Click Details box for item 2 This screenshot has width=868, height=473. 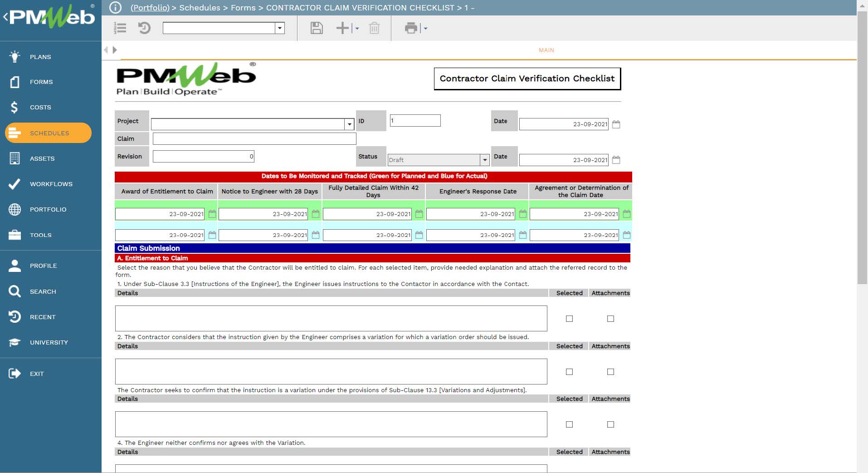tap(331, 371)
